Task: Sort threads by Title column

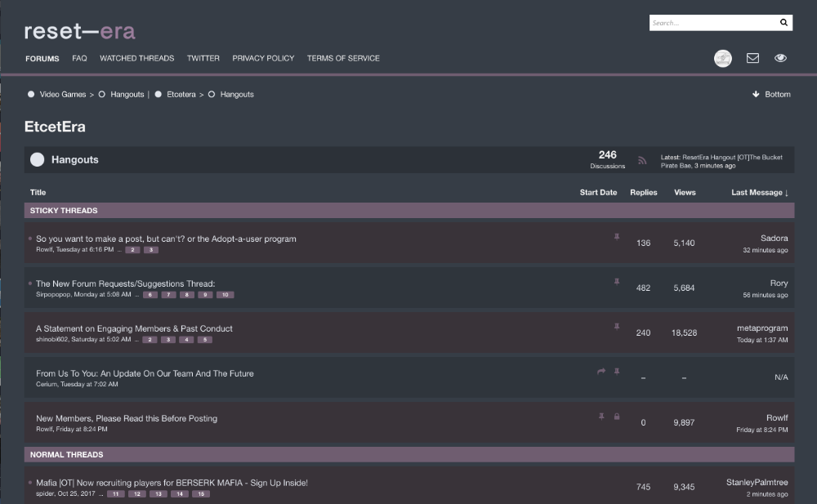Action: pyautogui.click(x=38, y=192)
